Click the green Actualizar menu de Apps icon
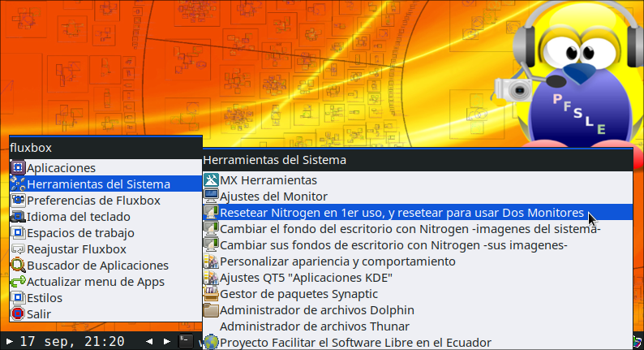Viewport: 644px width, 350px height. coord(18,282)
